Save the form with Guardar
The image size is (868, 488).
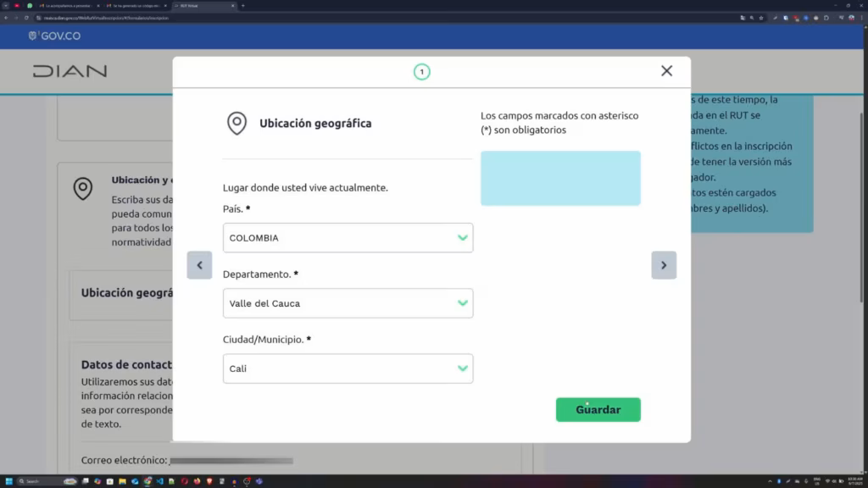click(x=598, y=409)
